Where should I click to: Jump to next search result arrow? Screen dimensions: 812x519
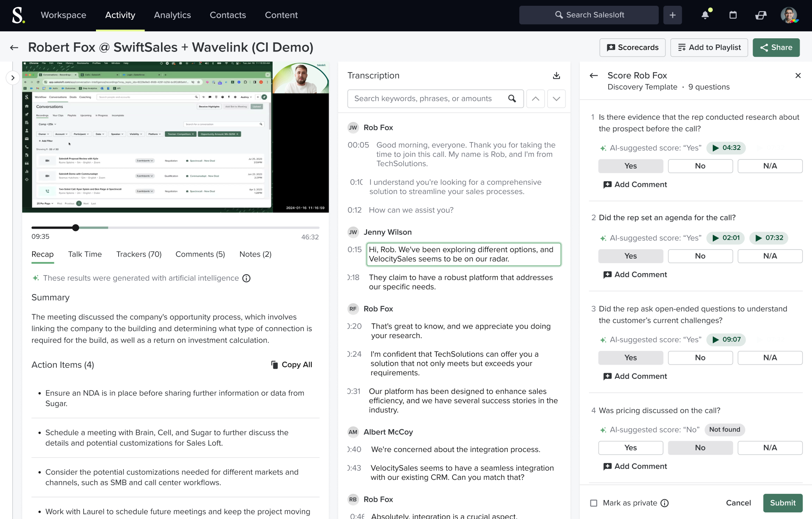556,98
